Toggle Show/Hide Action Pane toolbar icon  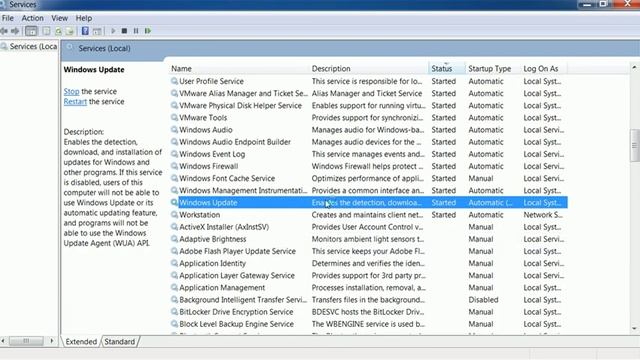coord(97,31)
